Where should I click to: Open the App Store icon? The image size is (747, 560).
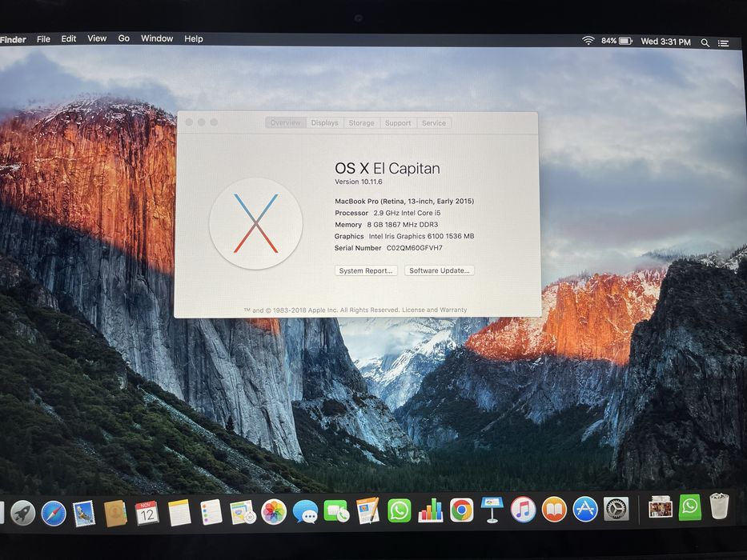pos(585,509)
